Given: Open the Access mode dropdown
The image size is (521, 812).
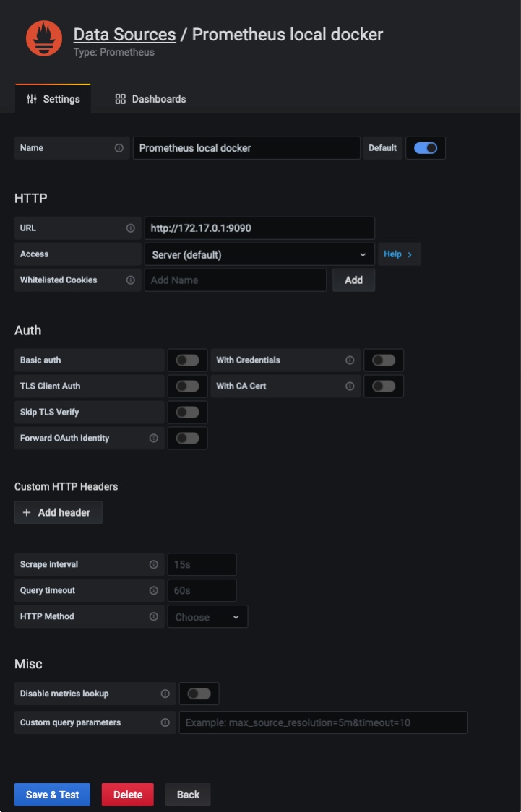Looking at the screenshot, I should [x=259, y=254].
